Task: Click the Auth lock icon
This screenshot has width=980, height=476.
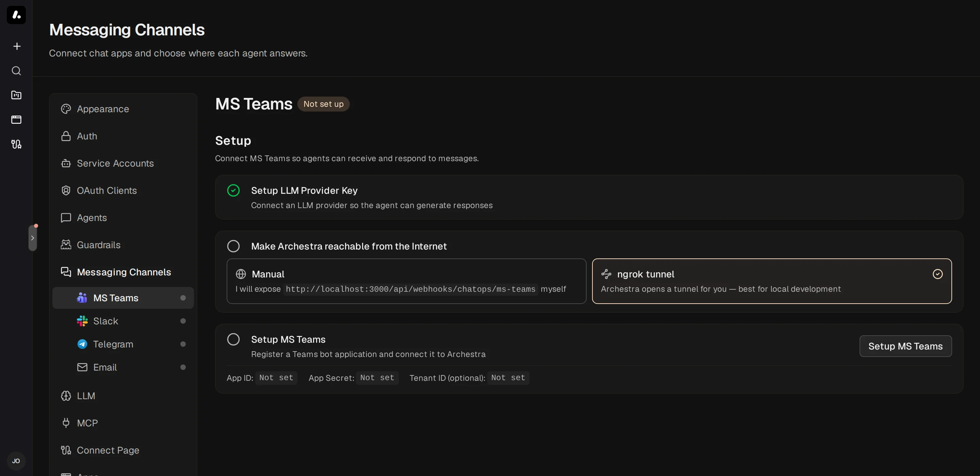Action: click(x=66, y=136)
